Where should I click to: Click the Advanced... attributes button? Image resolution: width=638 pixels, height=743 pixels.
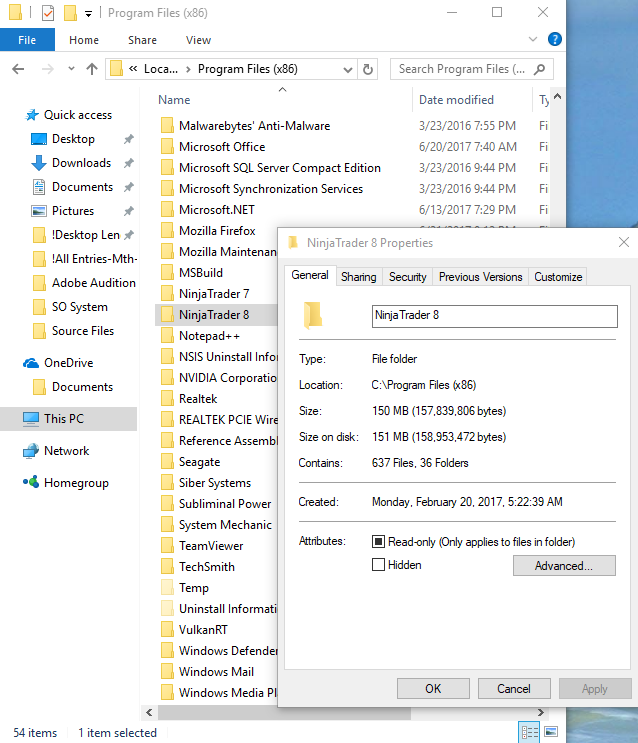tap(564, 566)
